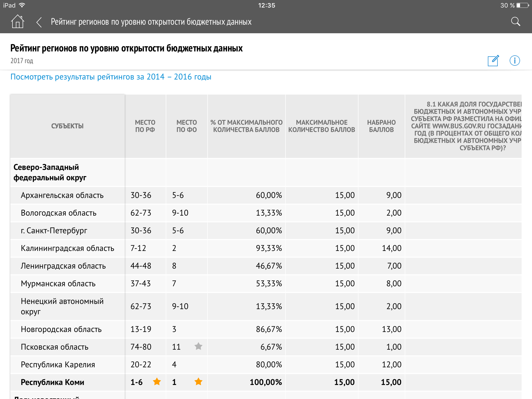Screen dimensions: 532x399
Task: Tap orange star beside 1-6 ranking
Action: [157, 382]
